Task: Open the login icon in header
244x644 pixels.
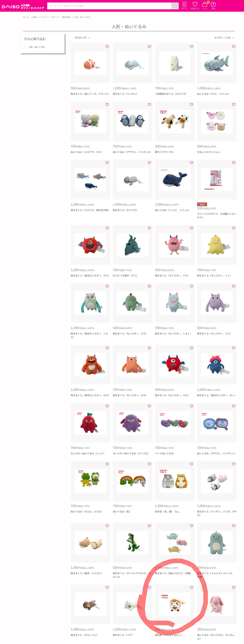Action: [184, 5]
